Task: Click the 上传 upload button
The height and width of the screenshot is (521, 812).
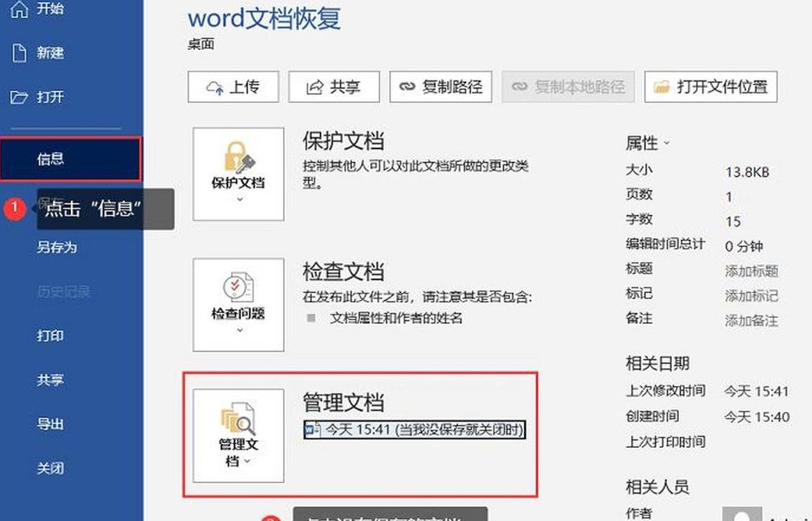Action: [x=233, y=87]
